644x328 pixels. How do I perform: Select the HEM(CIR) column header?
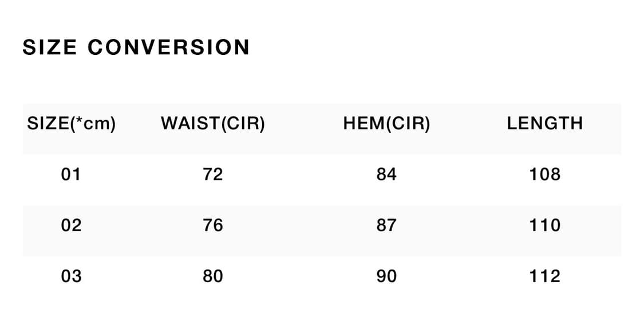click(386, 123)
